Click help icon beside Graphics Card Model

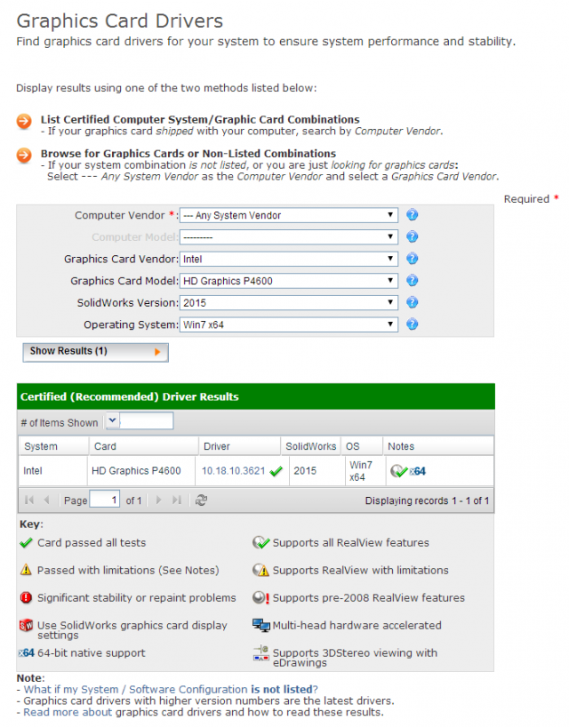pyautogui.click(x=412, y=280)
